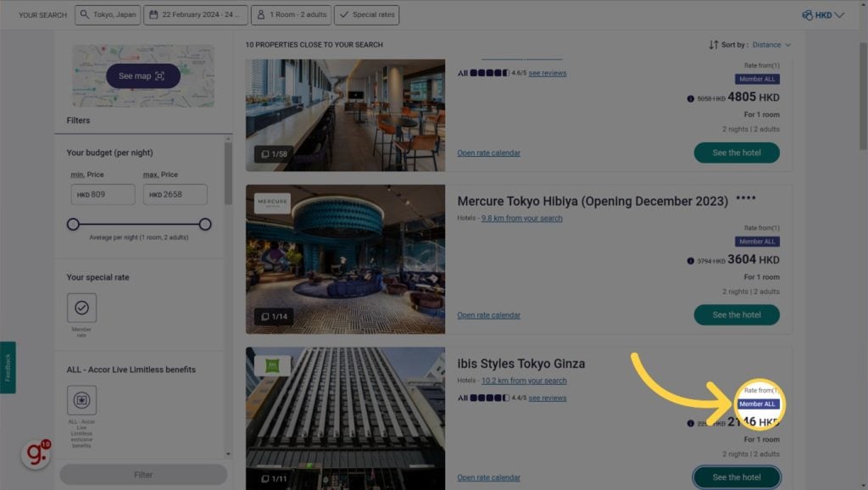Toggle the ALL - Accor Live Limitless exclusive benefits checkbox
The image size is (868, 490).
[x=81, y=400]
